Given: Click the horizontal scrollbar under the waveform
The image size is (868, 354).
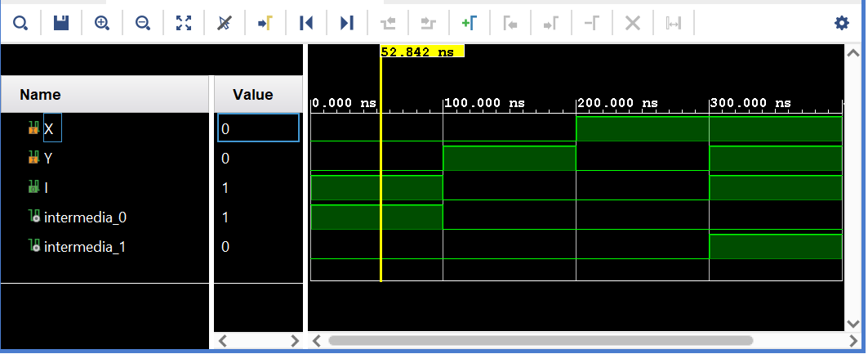Looking at the screenshot, I should coord(539,340).
